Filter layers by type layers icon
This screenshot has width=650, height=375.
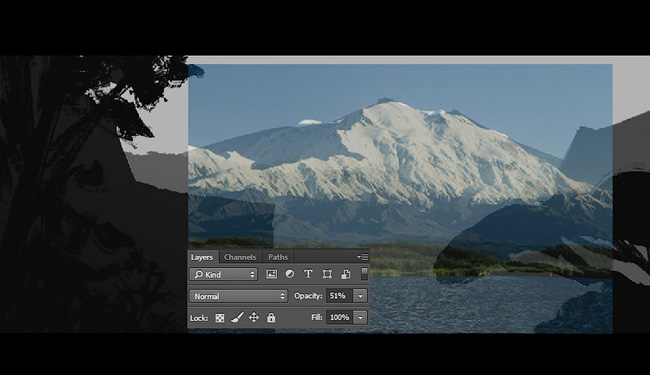308,274
